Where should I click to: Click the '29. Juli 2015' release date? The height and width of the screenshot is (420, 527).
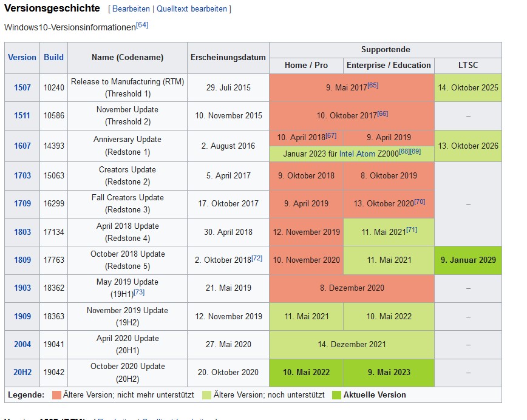point(228,87)
